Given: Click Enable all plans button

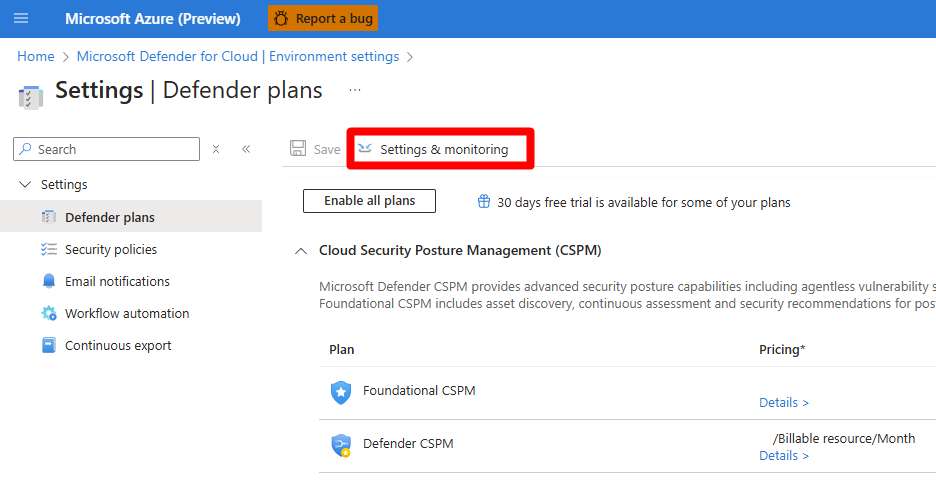Looking at the screenshot, I should (x=369, y=201).
